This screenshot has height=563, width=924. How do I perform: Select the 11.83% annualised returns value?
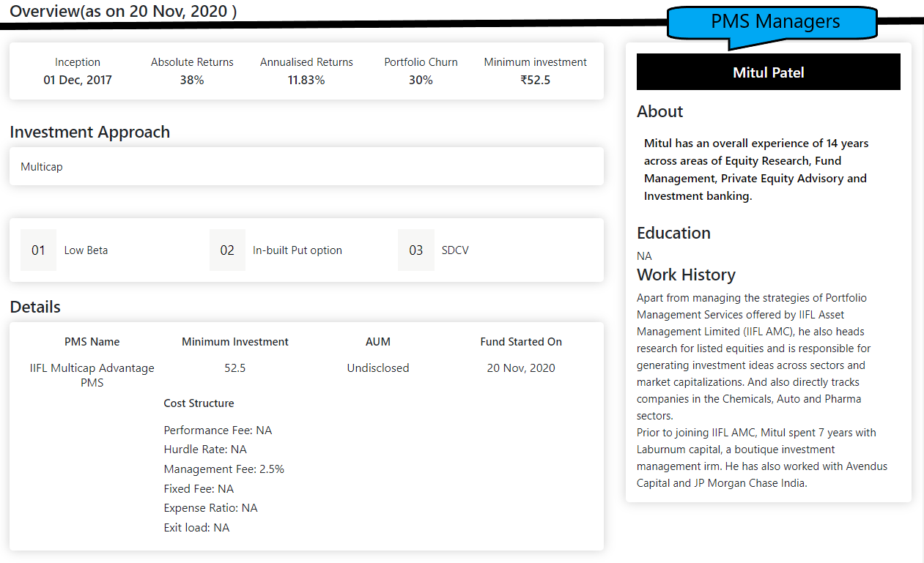pos(306,80)
